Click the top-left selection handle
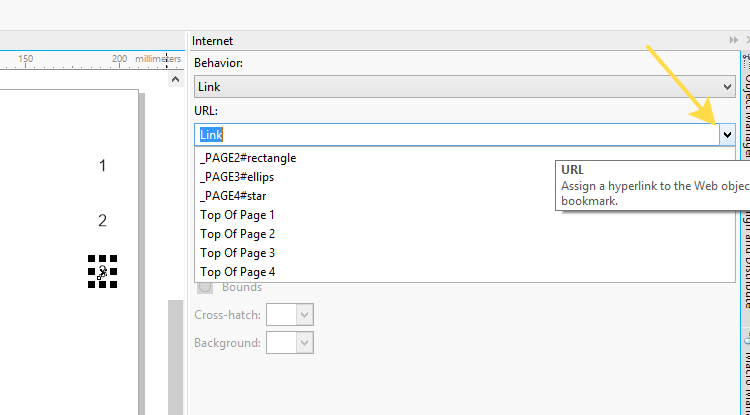 coord(91,258)
